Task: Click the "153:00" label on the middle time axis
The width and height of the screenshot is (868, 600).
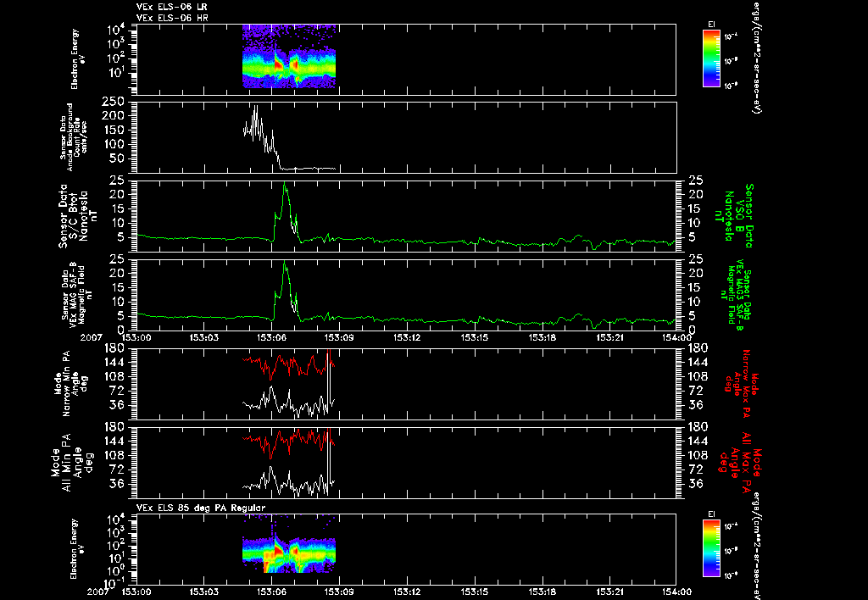Action: (136, 337)
